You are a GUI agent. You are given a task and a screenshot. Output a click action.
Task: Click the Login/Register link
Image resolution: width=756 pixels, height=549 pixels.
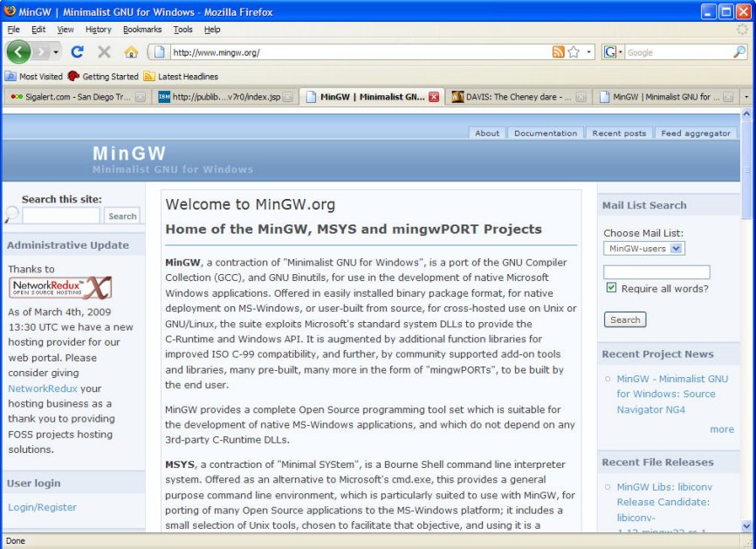42,507
